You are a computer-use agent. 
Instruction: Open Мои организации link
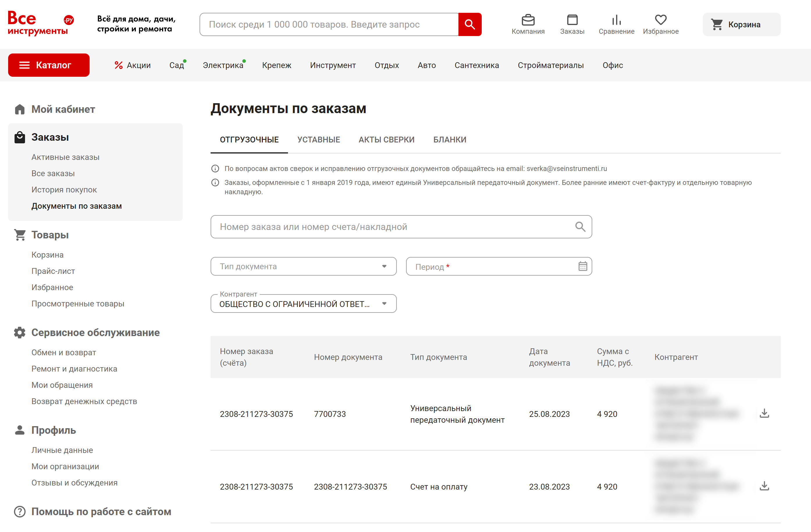[65, 466]
